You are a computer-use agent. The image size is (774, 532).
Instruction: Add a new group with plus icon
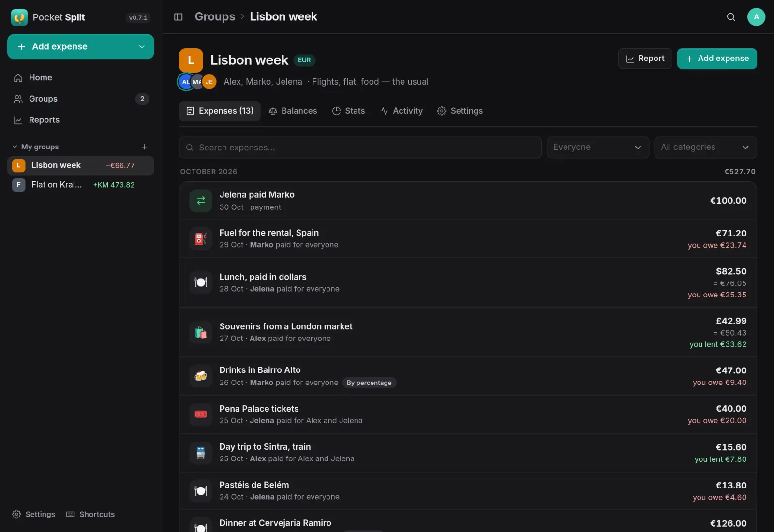pyautogui.click(x=144, y=147)
